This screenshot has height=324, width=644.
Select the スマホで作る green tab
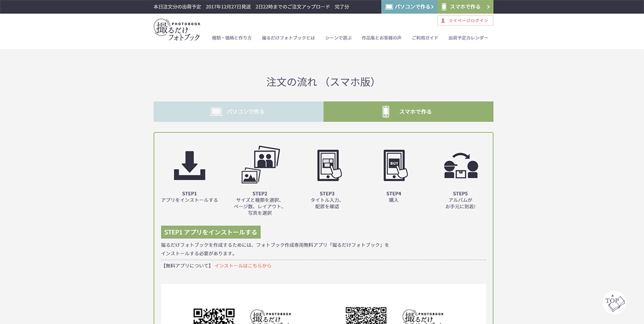point(408,112)
